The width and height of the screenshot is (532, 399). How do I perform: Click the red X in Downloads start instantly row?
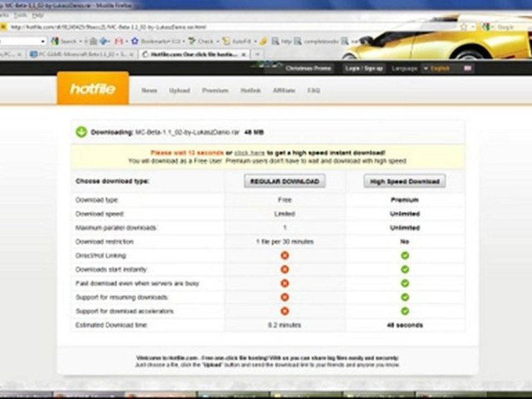coord(285,269)
